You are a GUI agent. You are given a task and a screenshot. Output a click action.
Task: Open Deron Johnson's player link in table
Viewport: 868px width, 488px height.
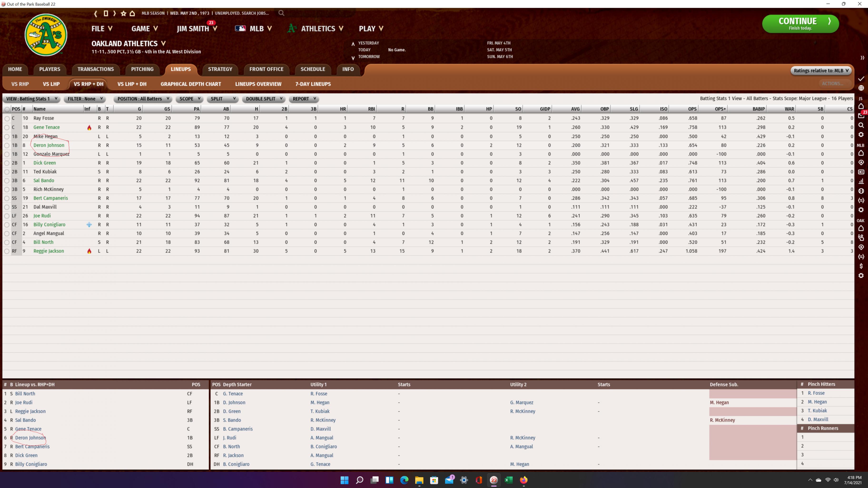(49, 145)
